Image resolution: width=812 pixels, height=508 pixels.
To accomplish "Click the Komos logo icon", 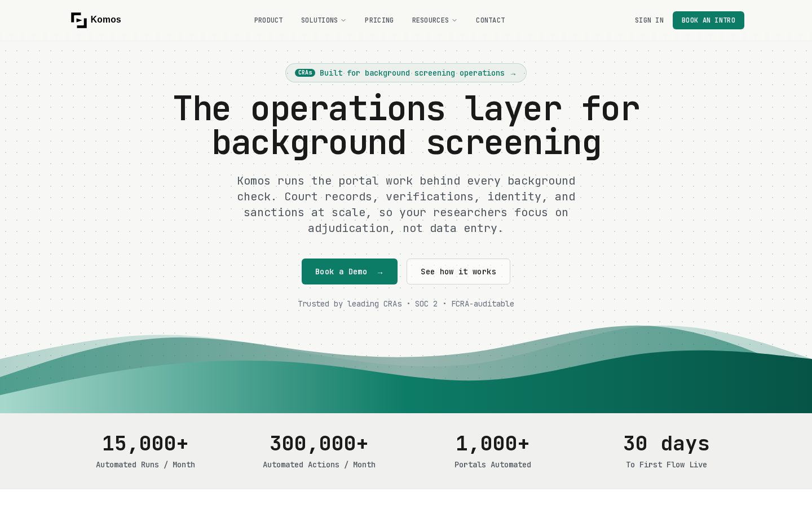I will point(79,20).
